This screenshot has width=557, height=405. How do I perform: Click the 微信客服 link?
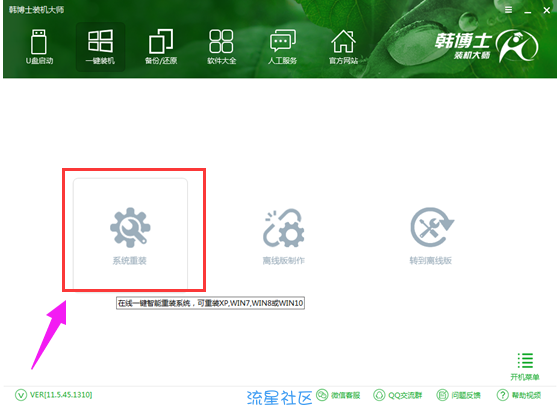pos(338,395)
